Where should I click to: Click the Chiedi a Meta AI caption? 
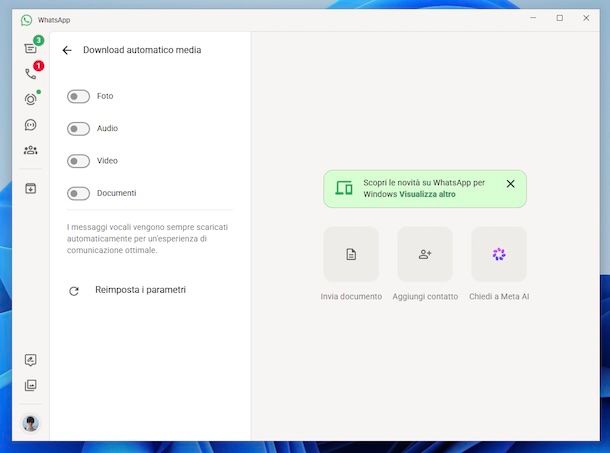(x=499, y=297)
